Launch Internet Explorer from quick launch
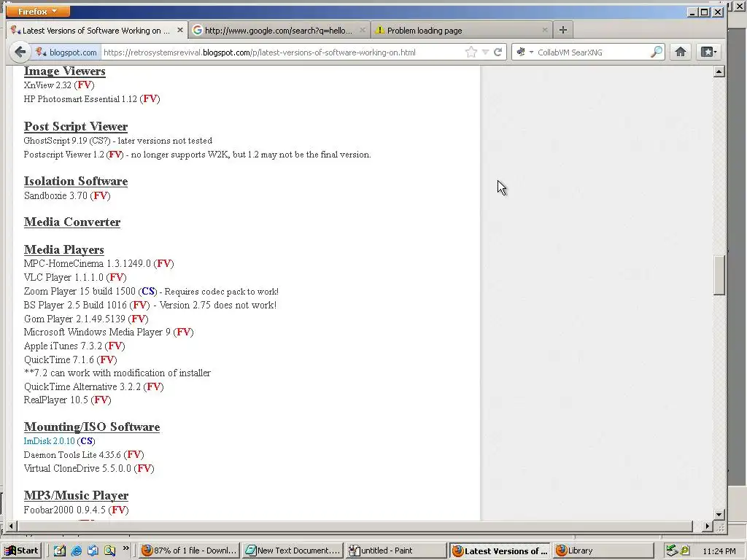The image size is (747, 560). [76, 551]
